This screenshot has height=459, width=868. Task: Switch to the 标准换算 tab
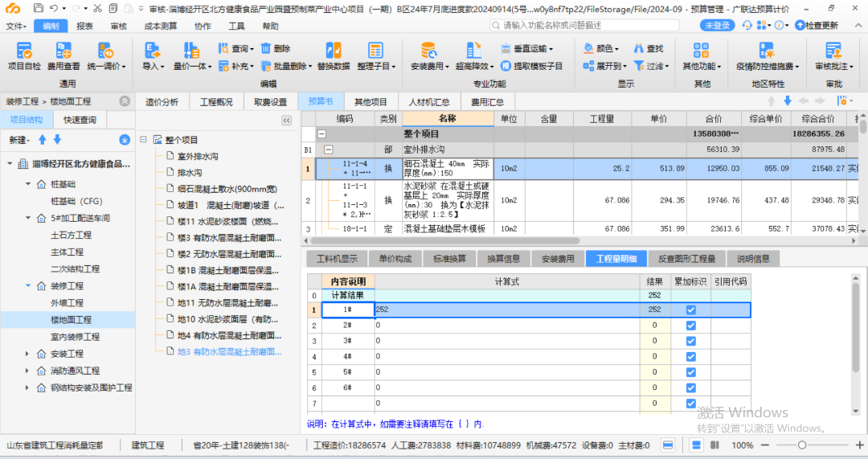click(449, 259)
